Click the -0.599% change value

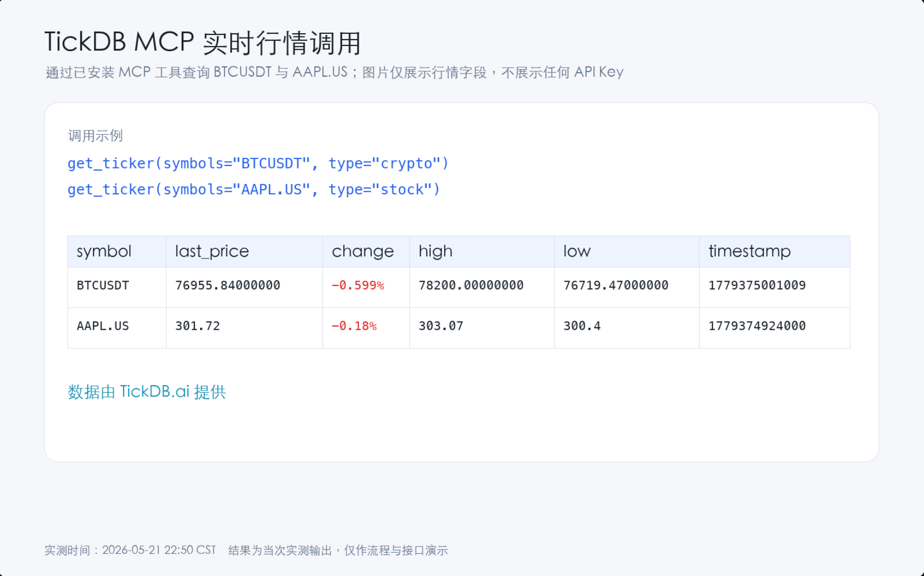(x=358, y=285)
